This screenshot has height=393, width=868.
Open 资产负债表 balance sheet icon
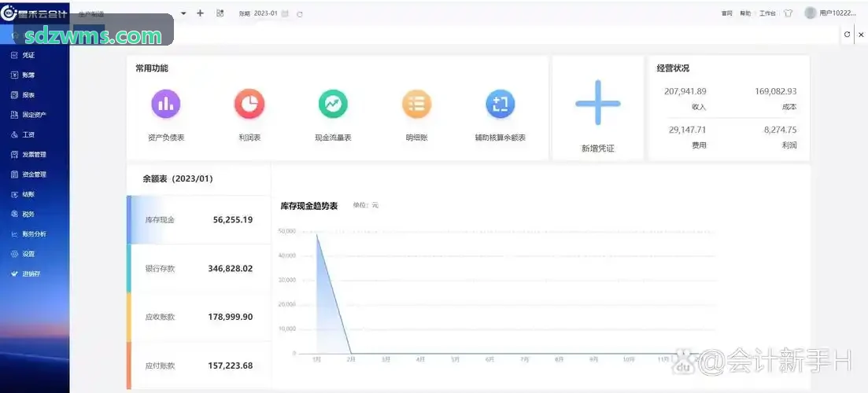165,104
